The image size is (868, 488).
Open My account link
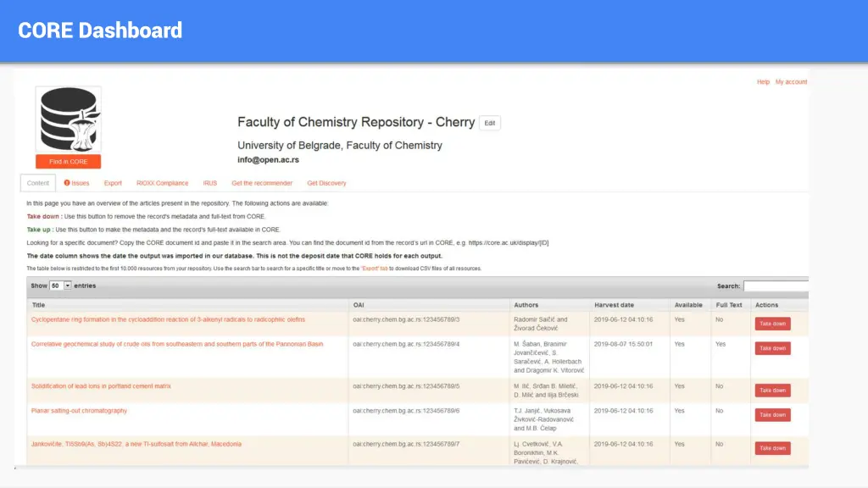tap(791, 82)
